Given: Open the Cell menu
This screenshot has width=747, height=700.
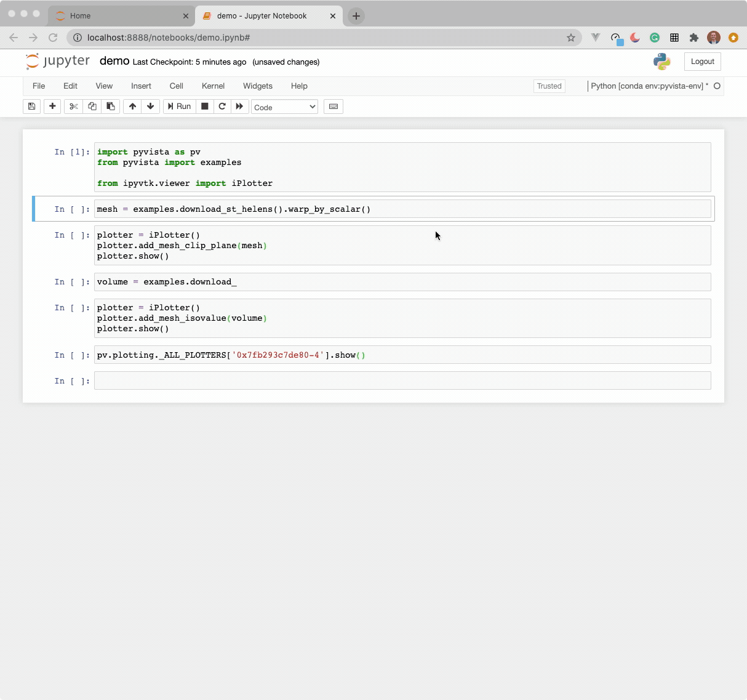Looking at the screenshot, I should pos(177,86).
